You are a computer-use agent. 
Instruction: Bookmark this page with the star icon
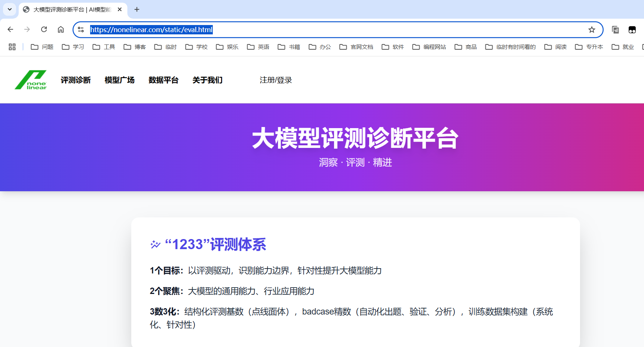click(x=592, y=30)
